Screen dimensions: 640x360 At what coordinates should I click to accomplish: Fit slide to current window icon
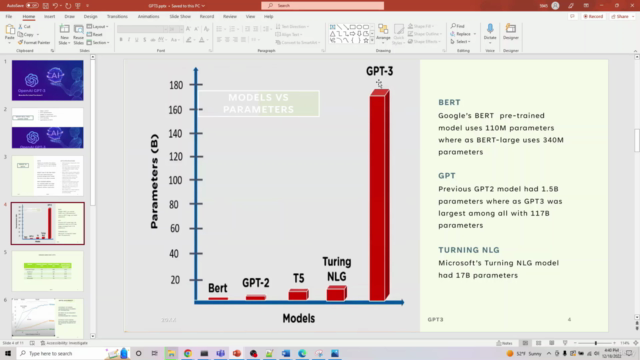pos(636,343)
